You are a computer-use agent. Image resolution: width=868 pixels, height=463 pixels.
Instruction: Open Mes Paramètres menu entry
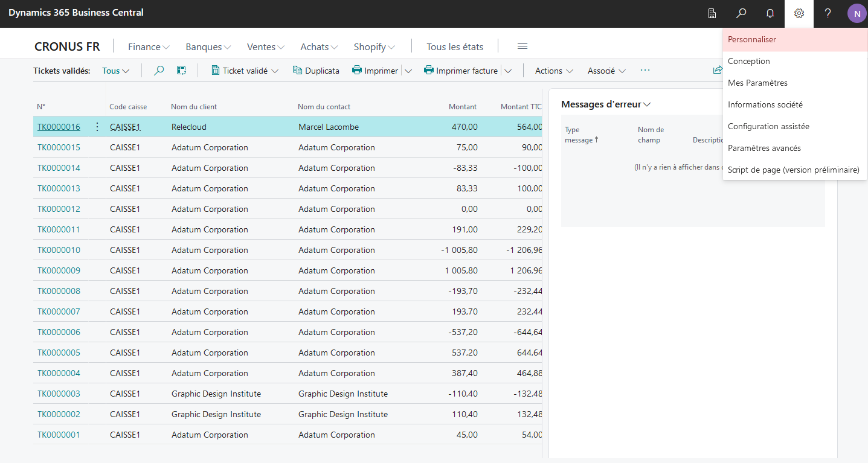795,83
